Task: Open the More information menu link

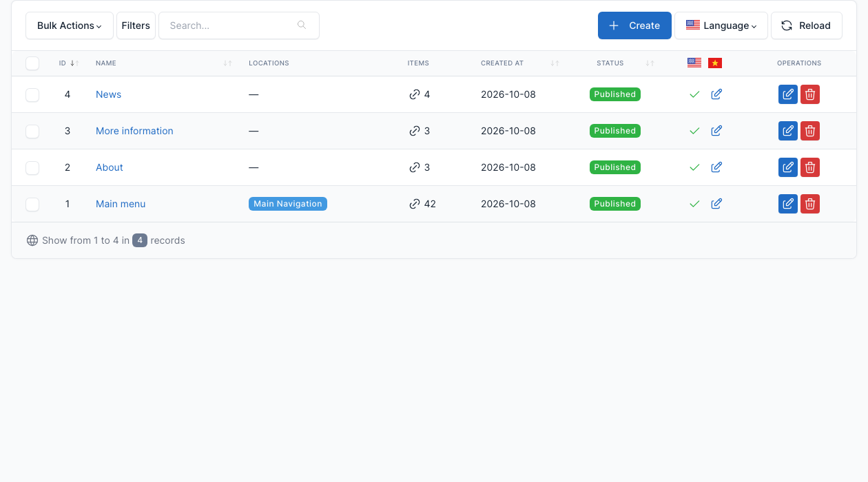Action: [134, 131]
